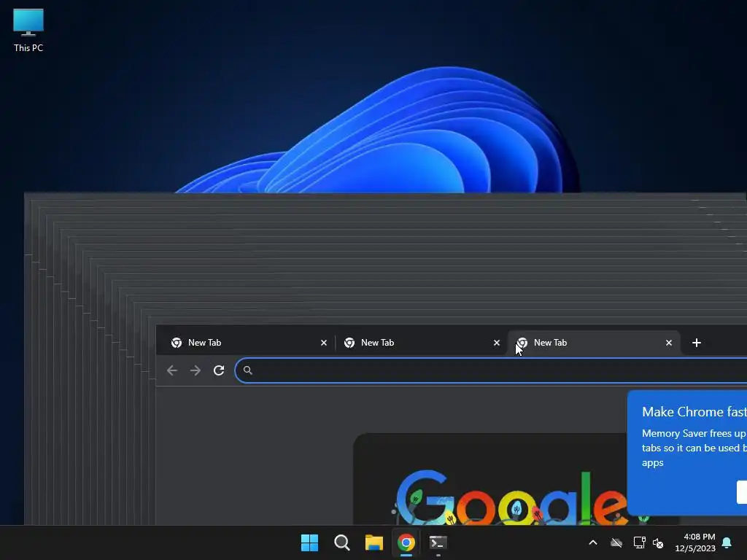Reload the page in Chrome
The image size is (747, 560).
(219, 370)
